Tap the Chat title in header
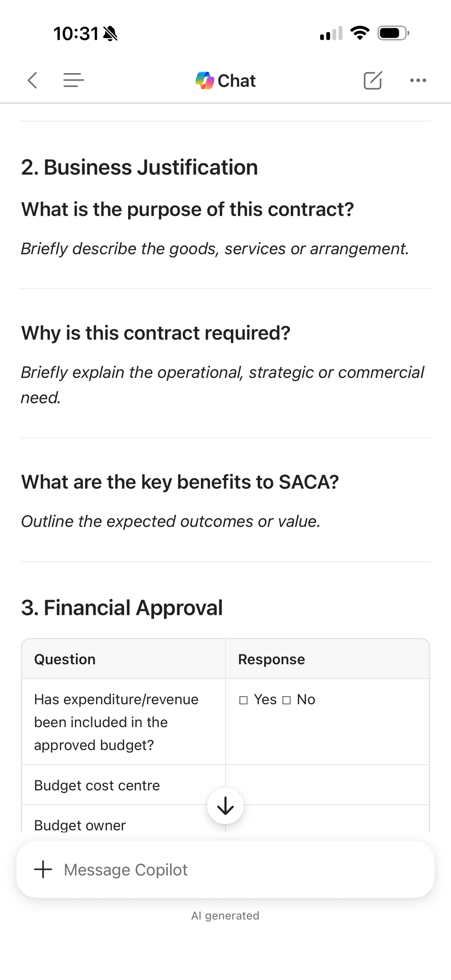This screenshot has height=980, width=451. (x=237, y=81)
